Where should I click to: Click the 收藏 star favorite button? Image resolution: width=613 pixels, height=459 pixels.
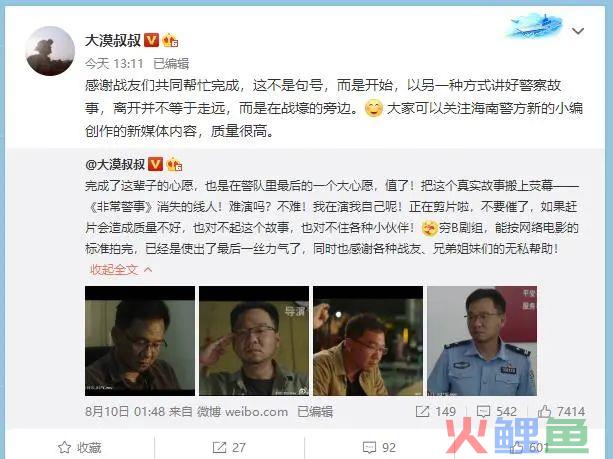(79, 447)
